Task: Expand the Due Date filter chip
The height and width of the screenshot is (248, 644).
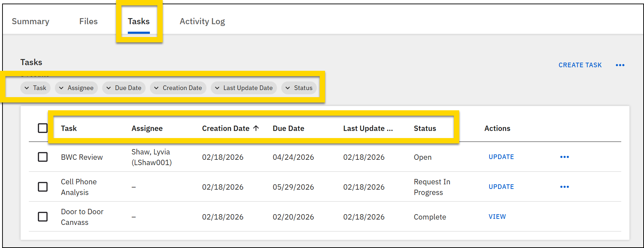Action: [x=124, y=88]
